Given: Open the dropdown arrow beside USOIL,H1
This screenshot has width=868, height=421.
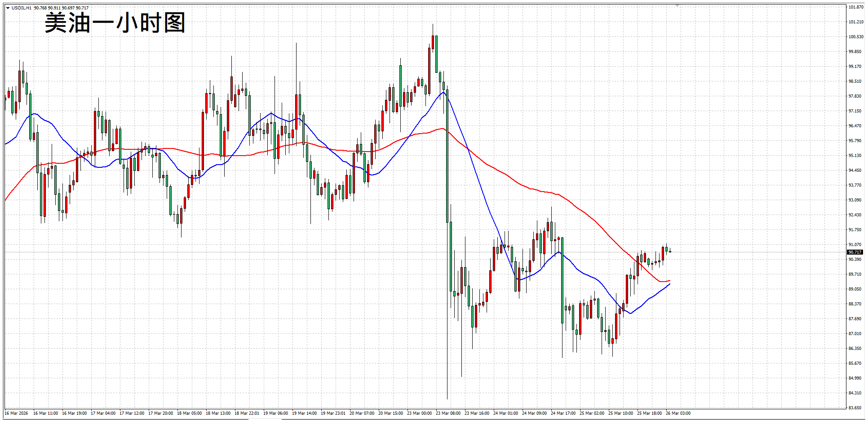Looking at the screenshot, I should click(8, 8).
